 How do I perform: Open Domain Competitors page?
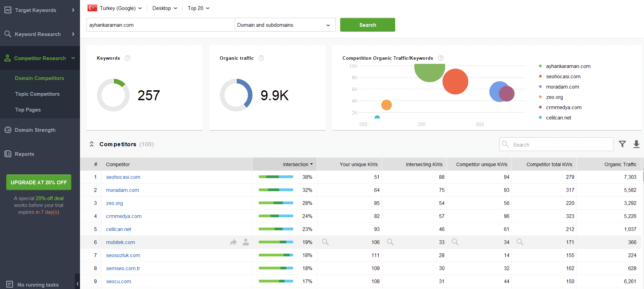(x=39, y=78)
